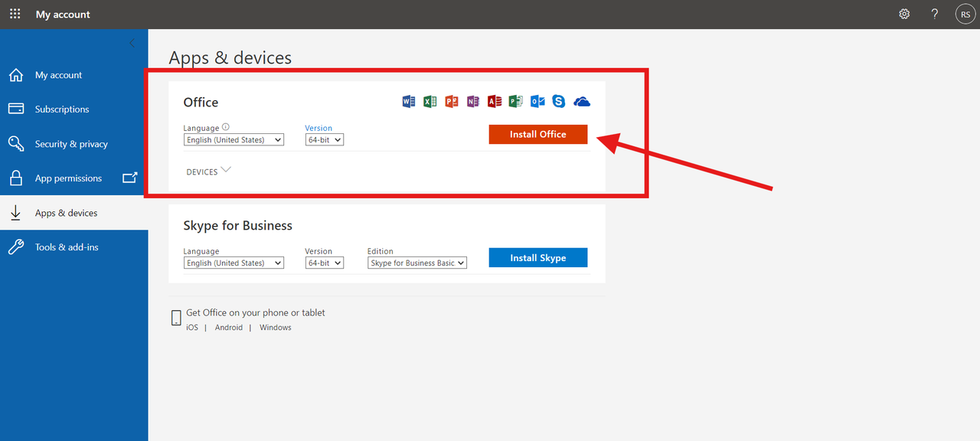Collapse the sidebar with the chevron
The image size is (980, 441).
132,43
